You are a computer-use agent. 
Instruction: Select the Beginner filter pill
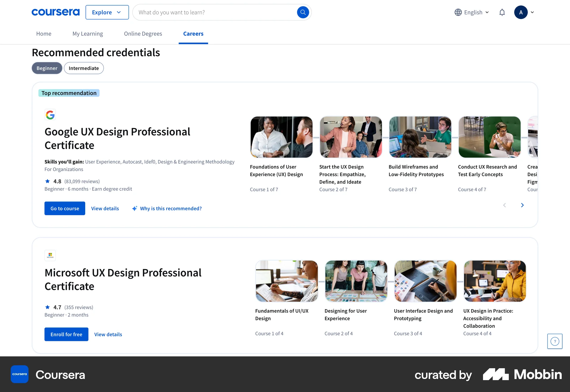(47, 68)
